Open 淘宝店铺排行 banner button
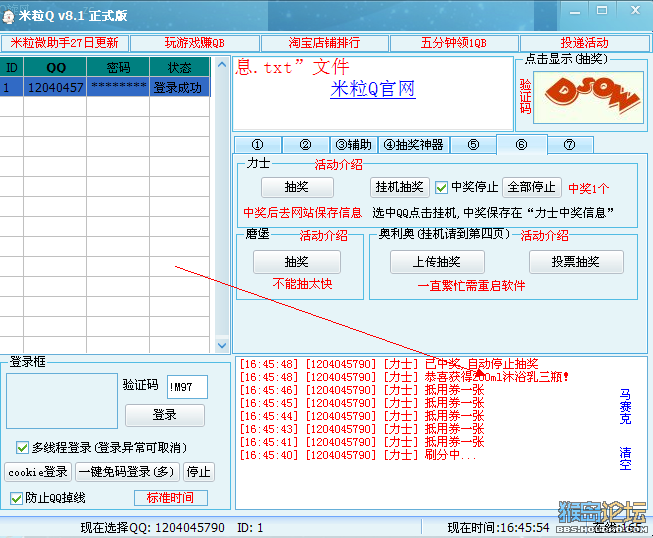 tap(324, 43)
